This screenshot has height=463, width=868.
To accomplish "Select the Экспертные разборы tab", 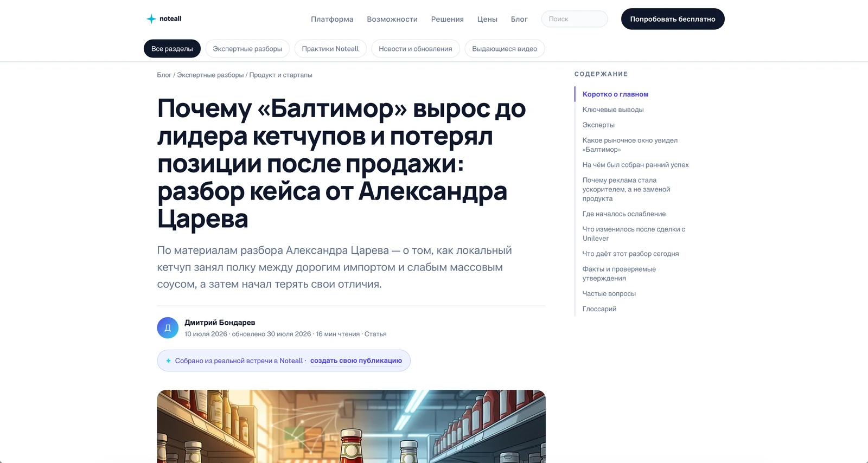I will (x=247, y=49).
